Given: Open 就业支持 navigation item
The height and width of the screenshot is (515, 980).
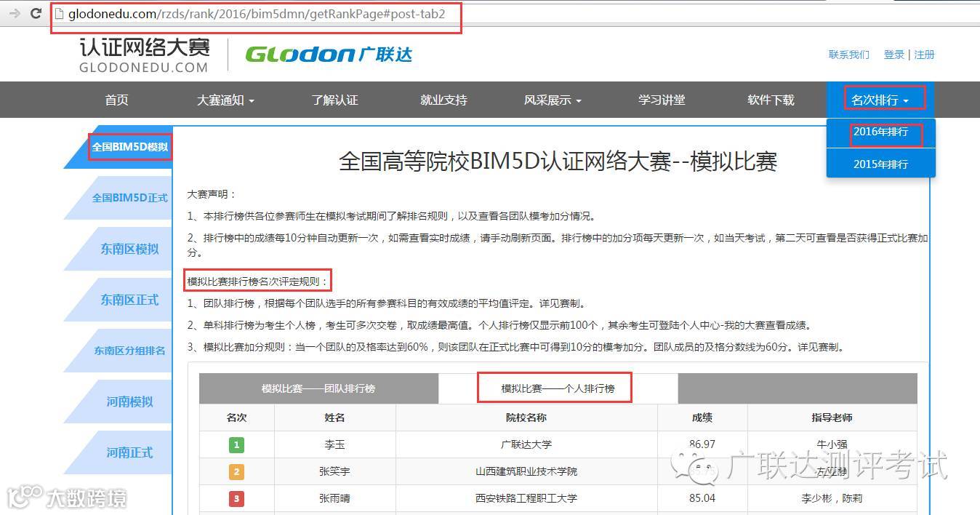Looking at the screenshot, I should [x=443, y=100].
